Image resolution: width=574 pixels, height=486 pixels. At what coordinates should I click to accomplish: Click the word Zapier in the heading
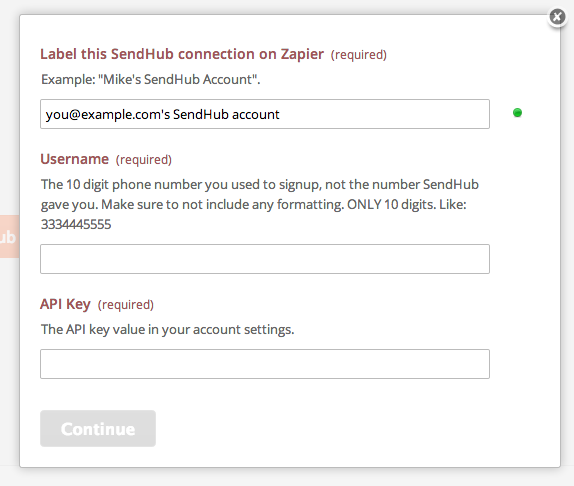point(302,54)
